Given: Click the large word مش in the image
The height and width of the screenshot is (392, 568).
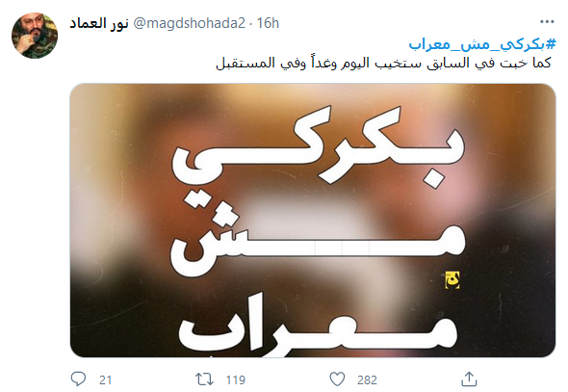Looking at the screenshot, I should [x=318, y=236].
